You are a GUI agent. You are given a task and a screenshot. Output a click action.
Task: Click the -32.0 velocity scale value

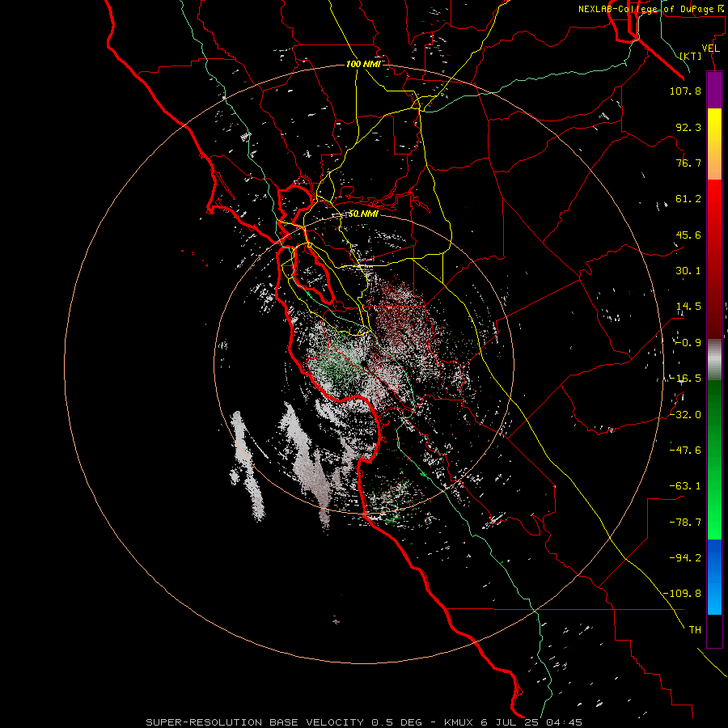click(685, 415)
